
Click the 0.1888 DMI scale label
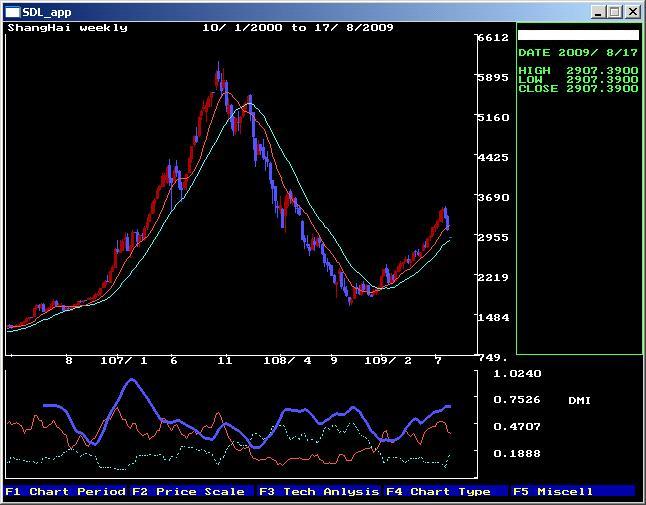point(517,454)
